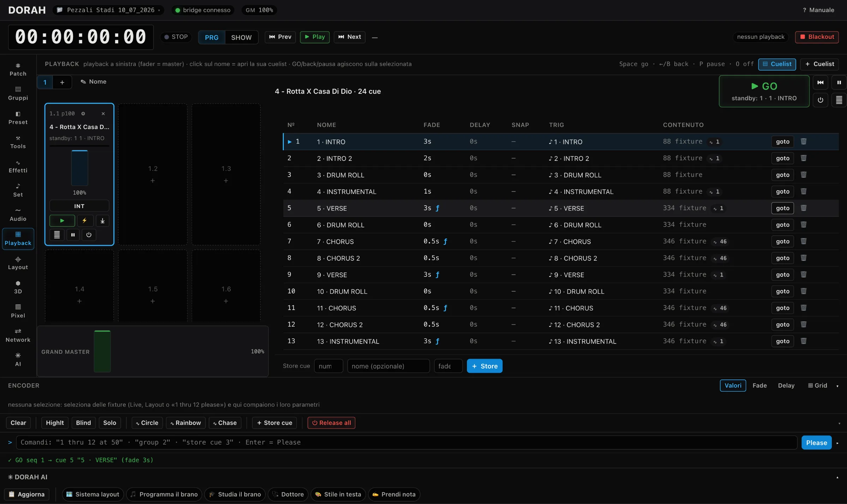Open the Effetti section in sidebar
Image resolution: width=847 pixels, height=504 pixels.
(18, 166)
